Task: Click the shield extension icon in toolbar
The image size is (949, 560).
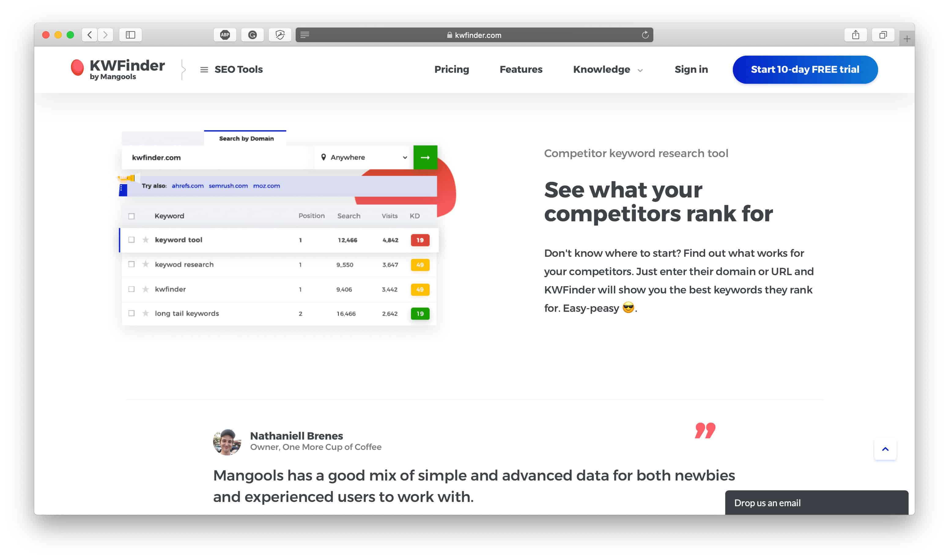Action: tap(280, 35)
